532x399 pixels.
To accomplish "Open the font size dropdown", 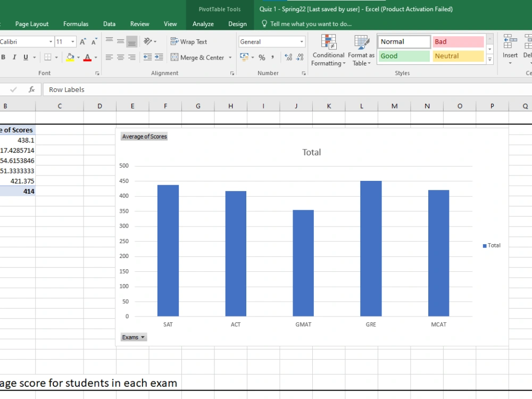I will [72, 41].
